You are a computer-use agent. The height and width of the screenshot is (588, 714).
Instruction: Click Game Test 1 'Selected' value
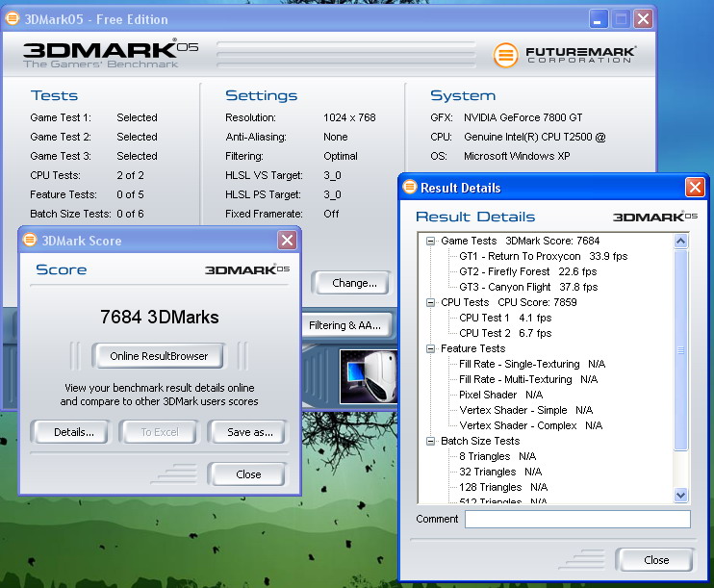[x=137, y=118]
